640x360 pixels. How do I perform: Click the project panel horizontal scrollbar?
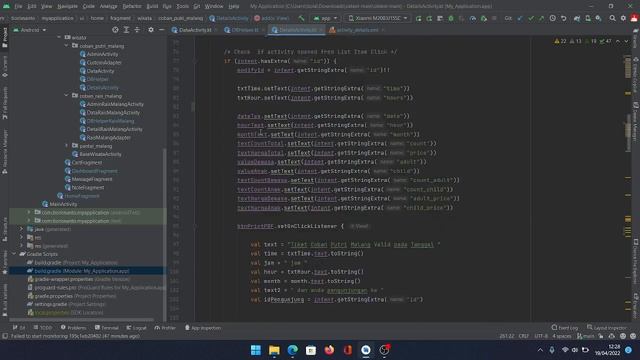[x=82, y=320]
